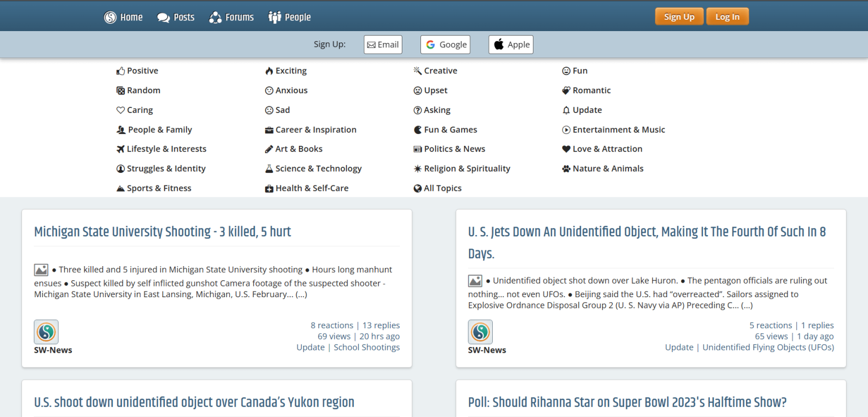Click the image icon on the Michigan post
This screenshot has width=868, height=417.
click(x=41, y=270)
